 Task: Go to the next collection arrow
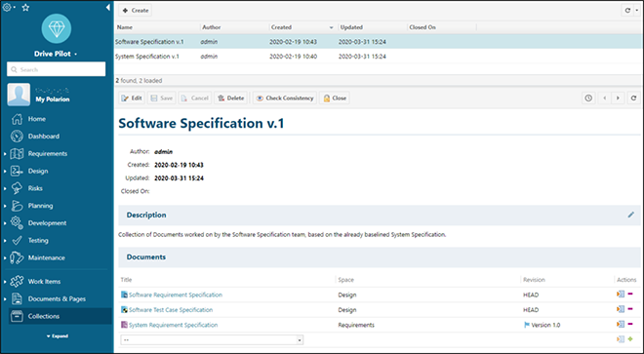click(618, 98)
